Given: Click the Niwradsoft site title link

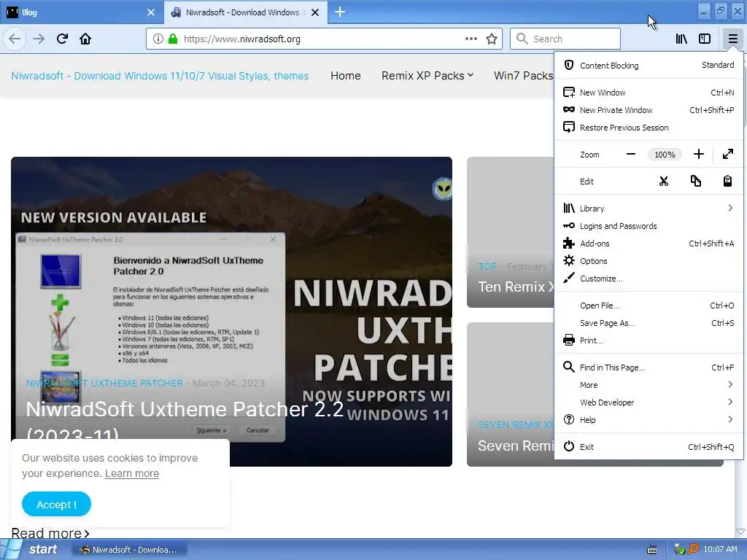Looking at the screenshot, I should pyautogui.click(x=160, y=76).
